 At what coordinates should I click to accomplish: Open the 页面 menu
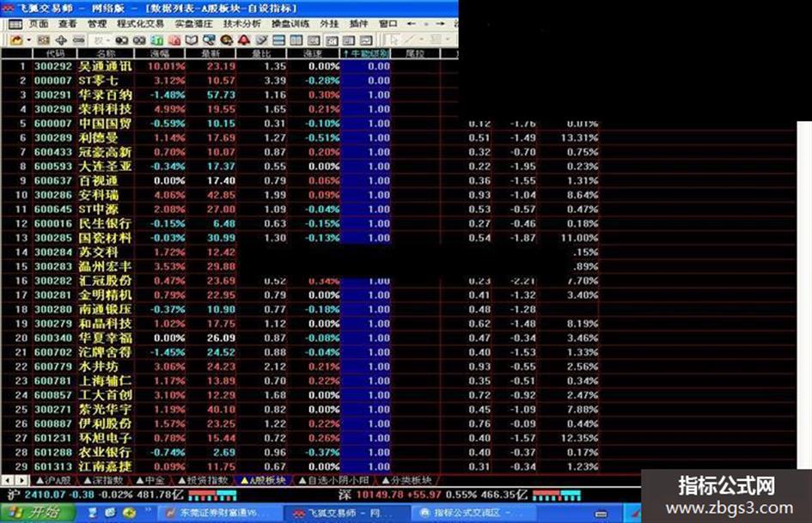point(39,24)
